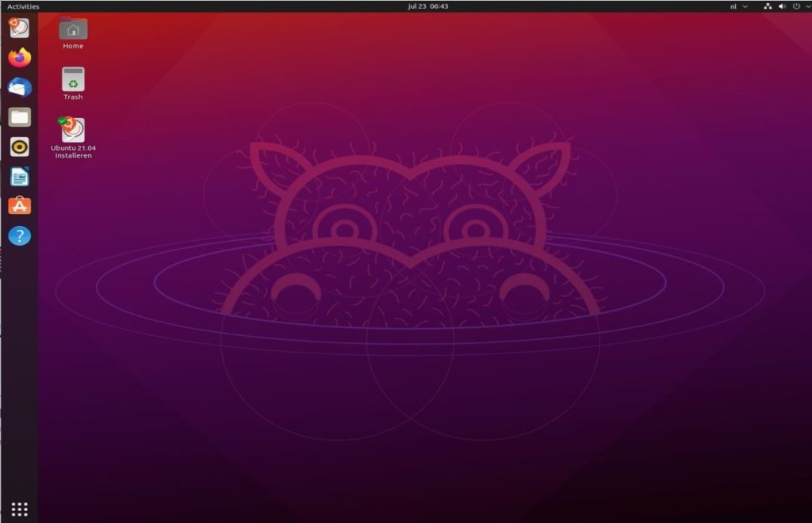Image resolution: width=812 pixels, height=523 pixels.
Task: Open the Files manager in dock
Action: (x=20, y=117)
